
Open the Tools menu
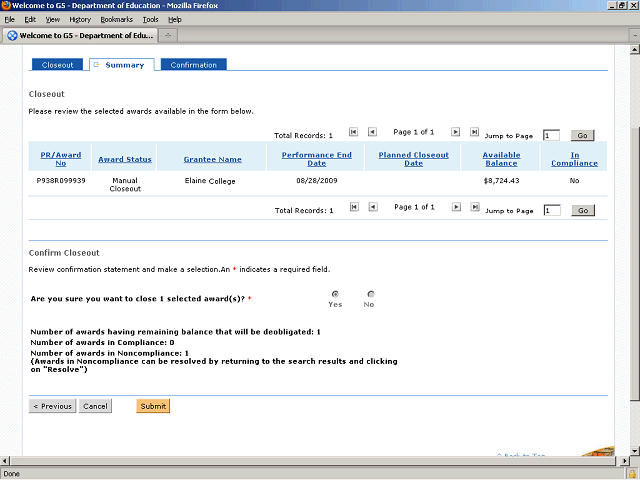[150, 20]
